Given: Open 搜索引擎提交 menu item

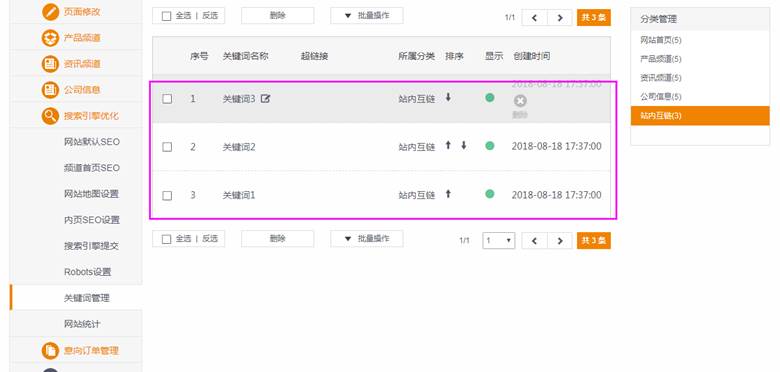Looking at the screenshot, I should click(92, 246).
